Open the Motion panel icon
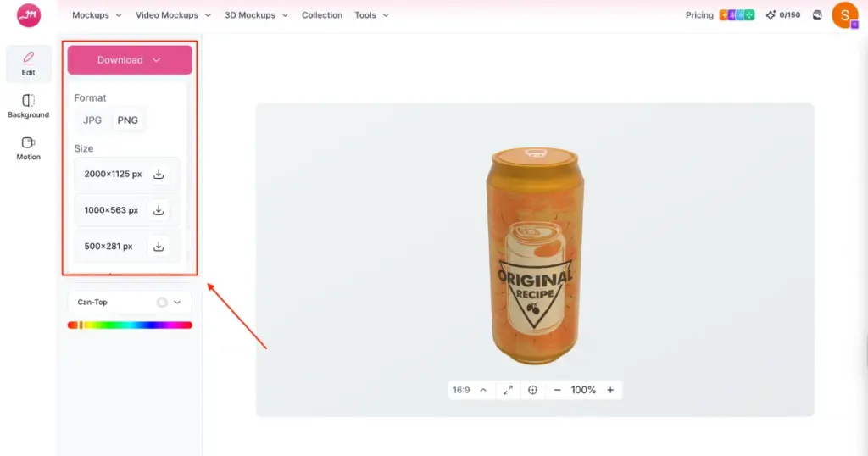 [x=28, y=148]
